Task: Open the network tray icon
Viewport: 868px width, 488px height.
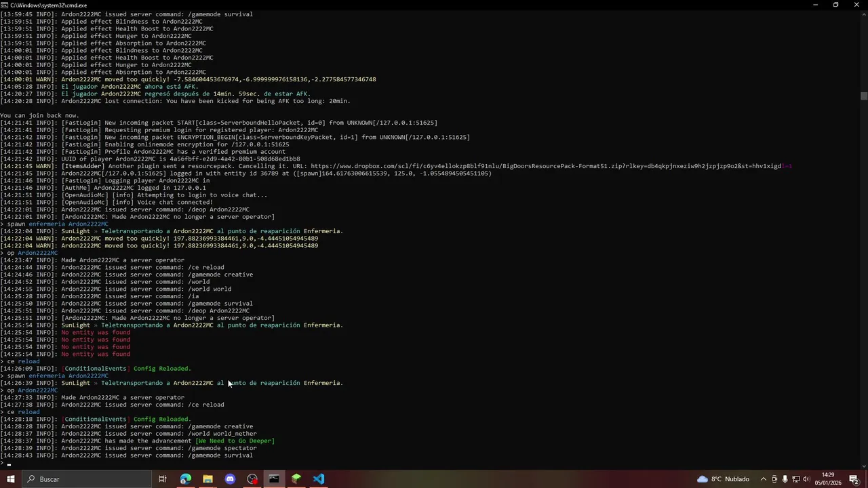Action: tap(796, 479)
